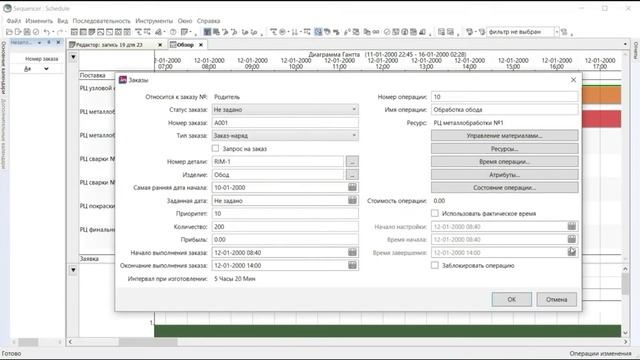Click into the Имя операции field
Screen dimensions: 640x360
[x=504, y=109]
